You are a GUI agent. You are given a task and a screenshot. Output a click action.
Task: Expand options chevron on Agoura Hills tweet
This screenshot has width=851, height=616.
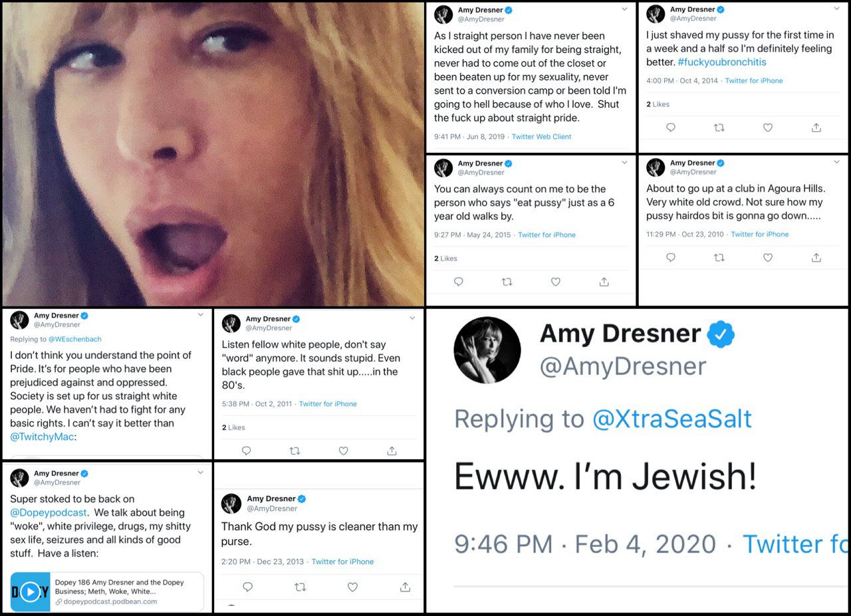[x=836, y=162]
